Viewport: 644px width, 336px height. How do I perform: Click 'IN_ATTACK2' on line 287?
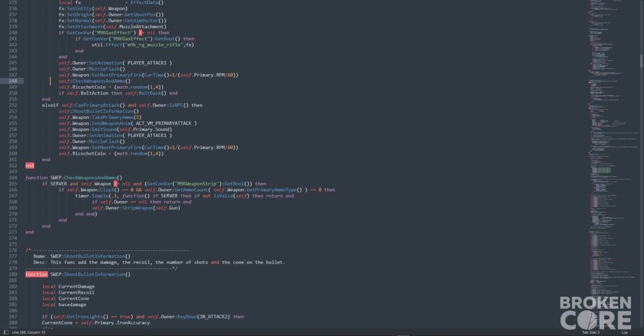[213, 316]
